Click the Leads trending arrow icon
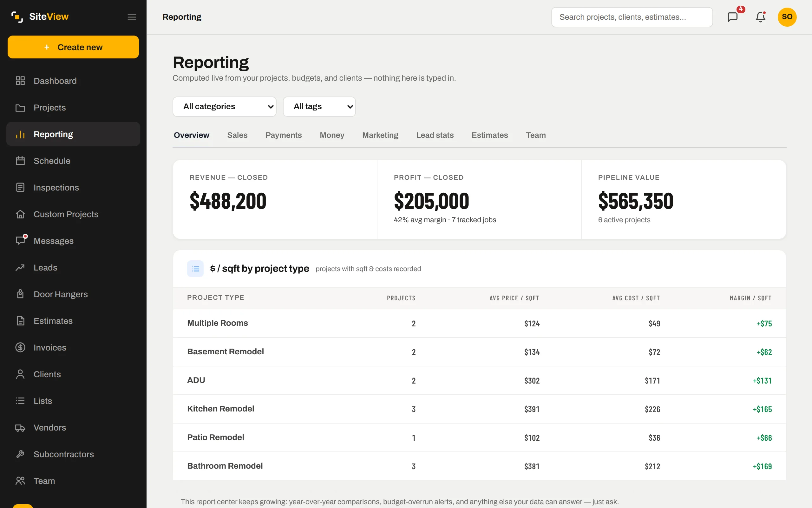 (x=20, y=267)
